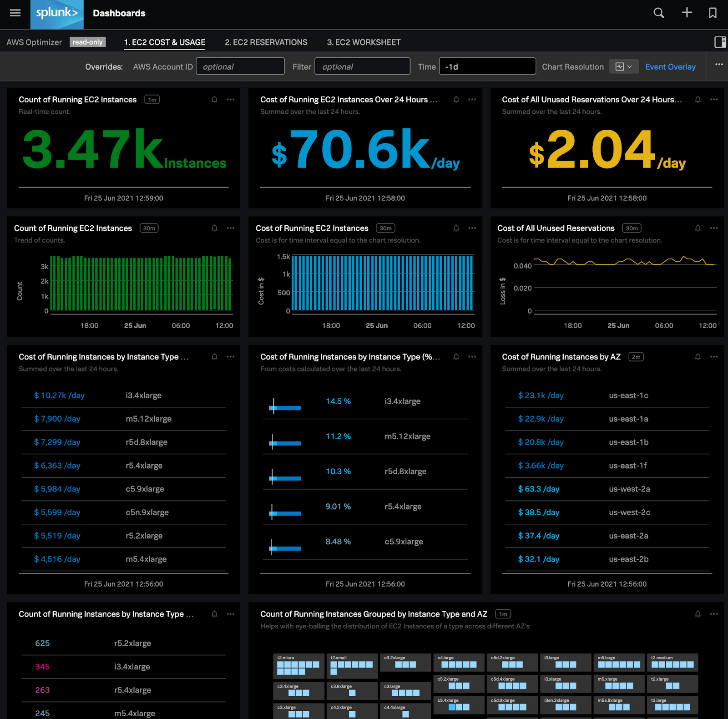The image size is (728, 719).
Task: Open more menu on Count of Running Instances Grouped by Instance Type and AZ
Action: [x=714, y=614]
